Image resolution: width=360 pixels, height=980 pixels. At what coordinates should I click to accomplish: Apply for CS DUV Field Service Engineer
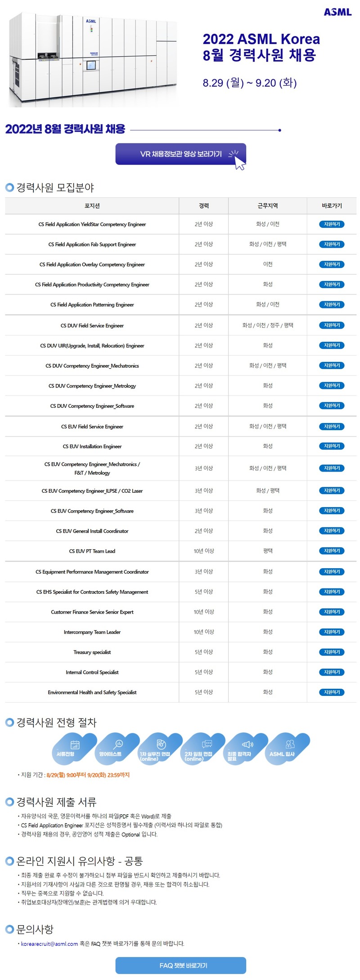(x=331, y=325)
